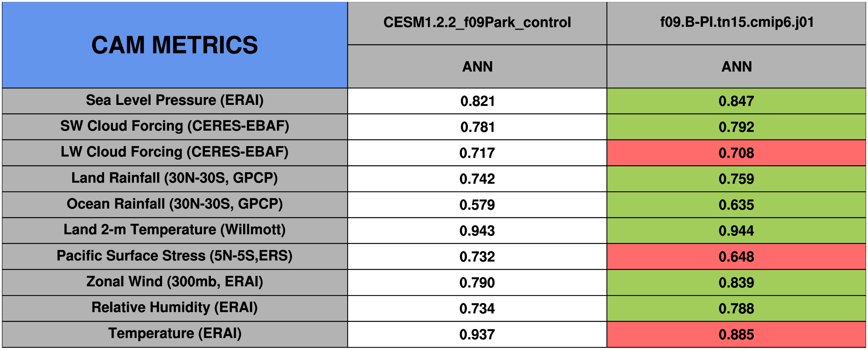Select the CESM1.2.2_f09Park_control column header
The height and width of the screenshot is (350, 868).
point(477,23)
